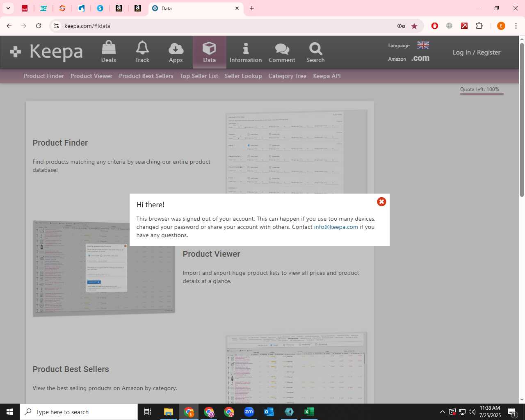
Task: Open Category Tree submenu item
Action: click(288, 76)
